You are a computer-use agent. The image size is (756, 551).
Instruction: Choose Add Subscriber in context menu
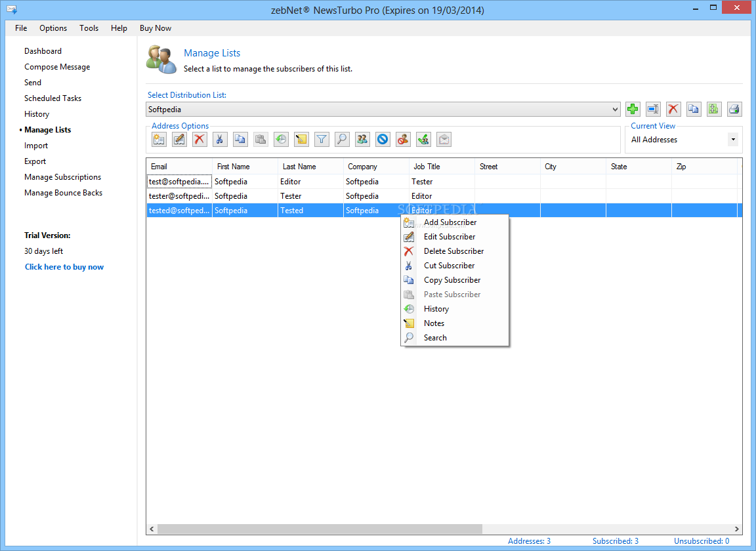click(455, 222)
